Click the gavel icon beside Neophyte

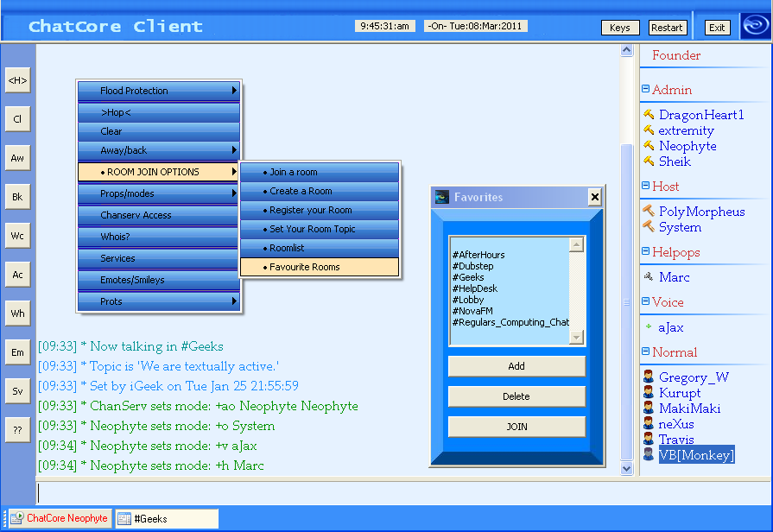click(649, 145)
